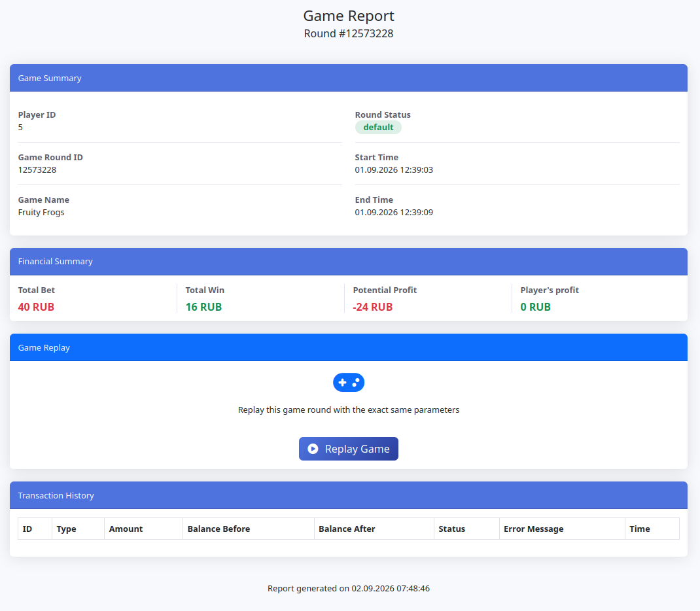Click the Start Time value 12:39:03
Viewport: 700px width, 611px height.
(394, 169)
